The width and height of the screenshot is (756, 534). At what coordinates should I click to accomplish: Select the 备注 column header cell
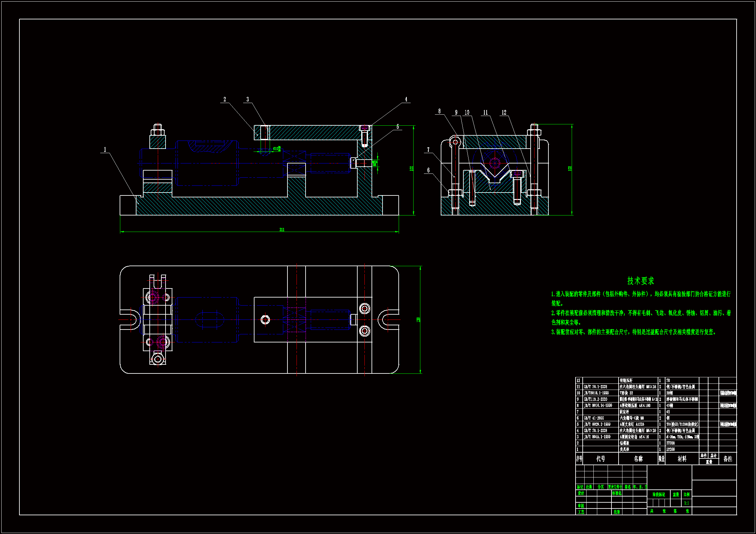click(728, 459)
